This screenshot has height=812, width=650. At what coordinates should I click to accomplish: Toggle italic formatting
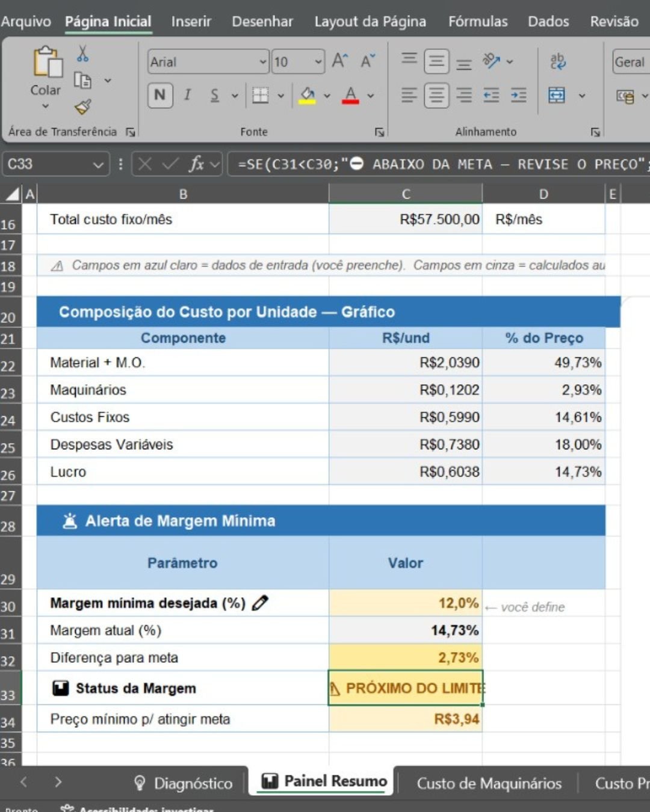pos(187,95)
